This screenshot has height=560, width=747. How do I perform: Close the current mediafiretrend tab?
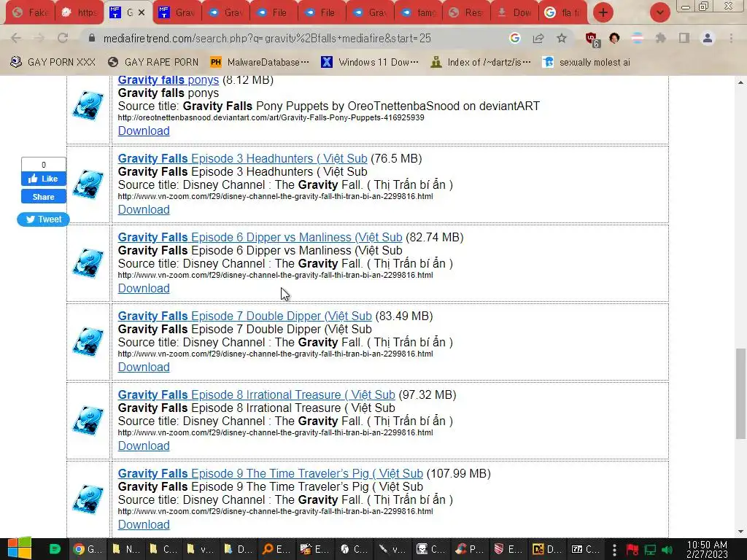coord(142,13)
